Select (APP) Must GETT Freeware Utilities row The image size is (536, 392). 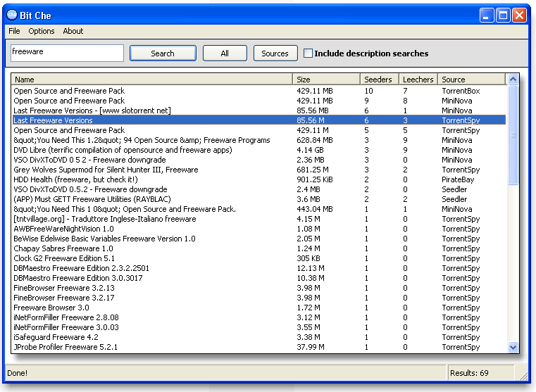click(x=258, y=199)
